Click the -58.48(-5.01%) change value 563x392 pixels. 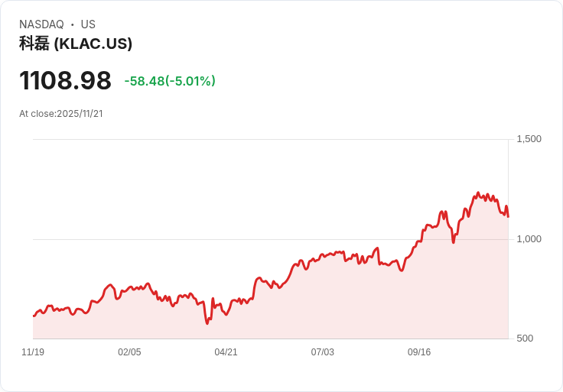pos(170,81)
